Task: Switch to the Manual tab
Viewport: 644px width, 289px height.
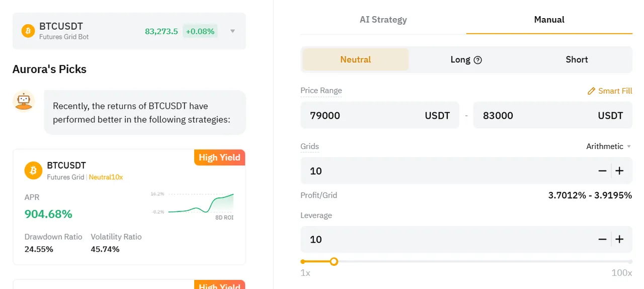Action: point(549,20)
